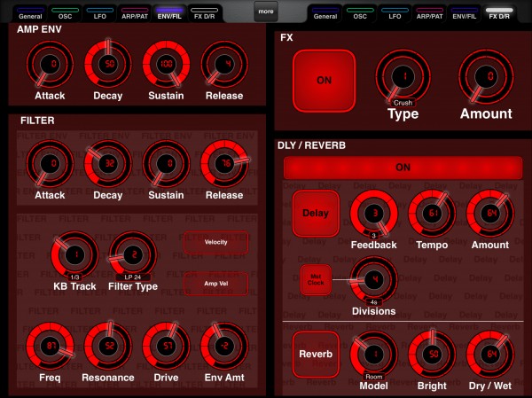Viewport: 532px width, 398px height.
Task: Click the 1/3 KB Track value
Action: coord(75,277)
